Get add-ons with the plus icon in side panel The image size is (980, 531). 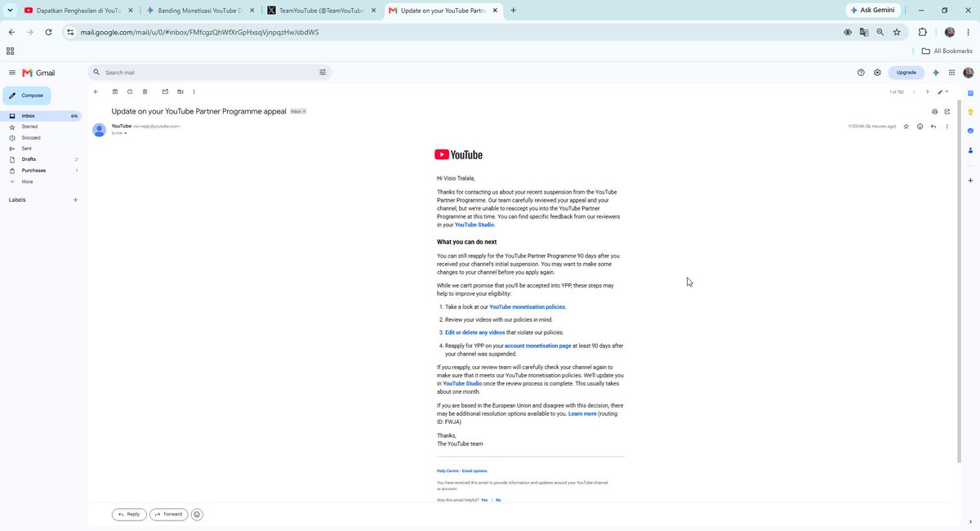pyautogui.click(x=970, y=180)
